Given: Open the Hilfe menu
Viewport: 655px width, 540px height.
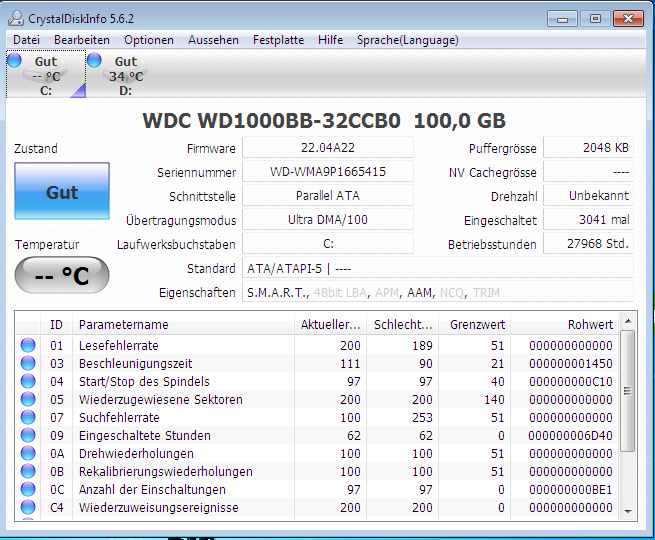Looking at the screenshot, I should (x=330, y=40).
